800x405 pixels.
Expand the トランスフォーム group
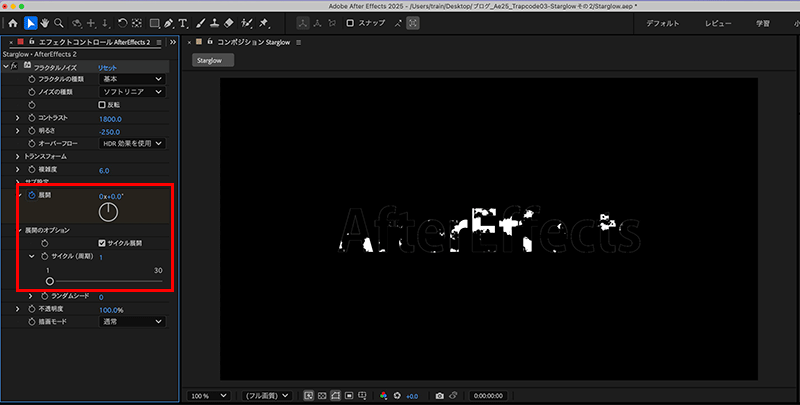17,157
